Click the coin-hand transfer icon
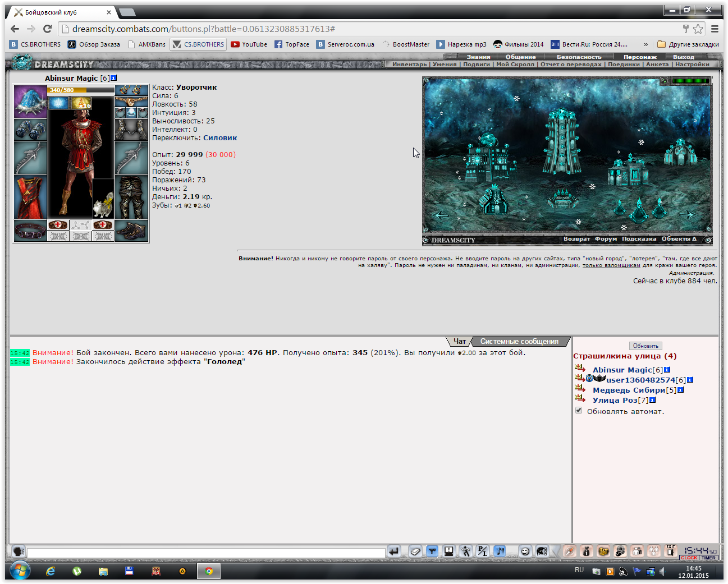The width and height of the screenshot is (728, 584). (620, 551)
